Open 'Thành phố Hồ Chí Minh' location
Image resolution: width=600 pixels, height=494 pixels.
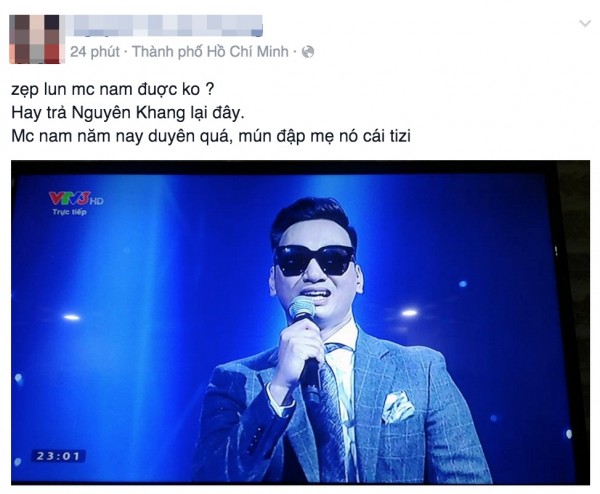coord(210,52)
